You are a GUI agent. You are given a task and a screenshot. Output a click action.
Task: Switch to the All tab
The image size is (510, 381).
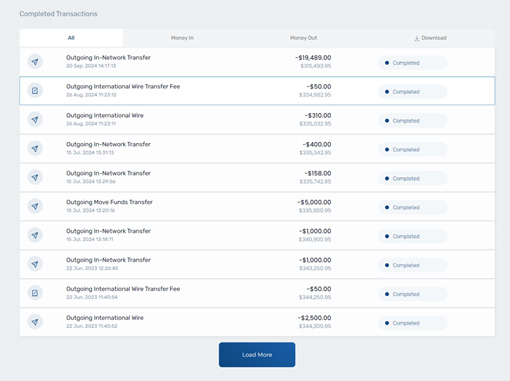click(71, 38)
